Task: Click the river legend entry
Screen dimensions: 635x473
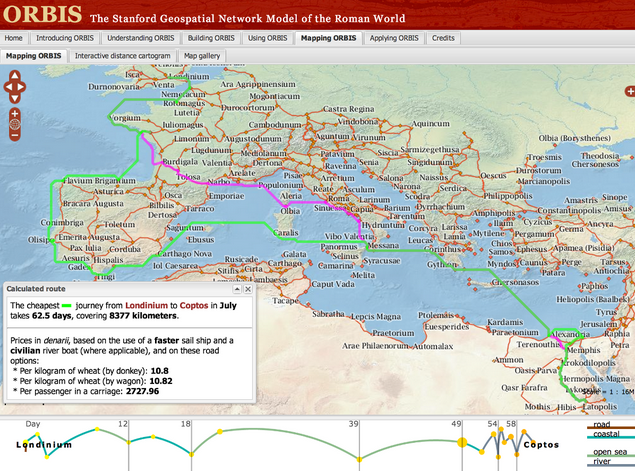Action: click(x=602, y=461)
